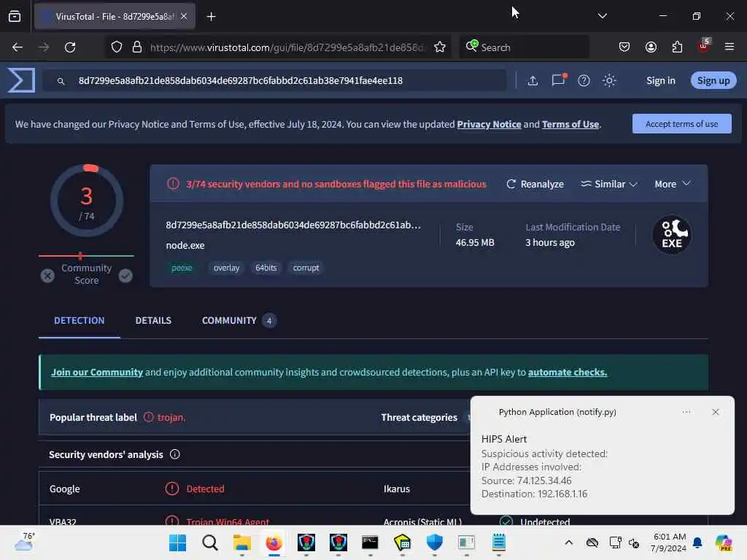Vote harmless with community check icon

125,276
